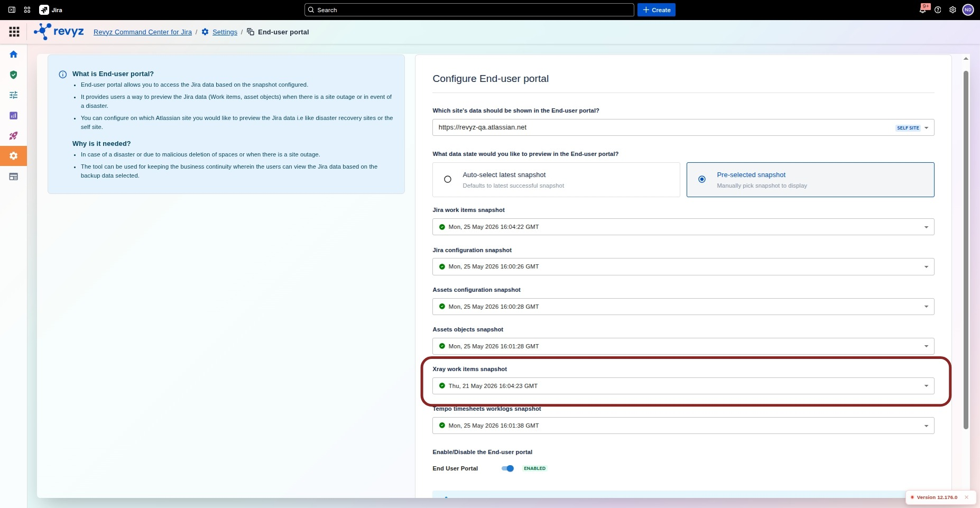Toggle the Jira sidebar collapse icon
980x508 pixels.
tap(12, 10)
